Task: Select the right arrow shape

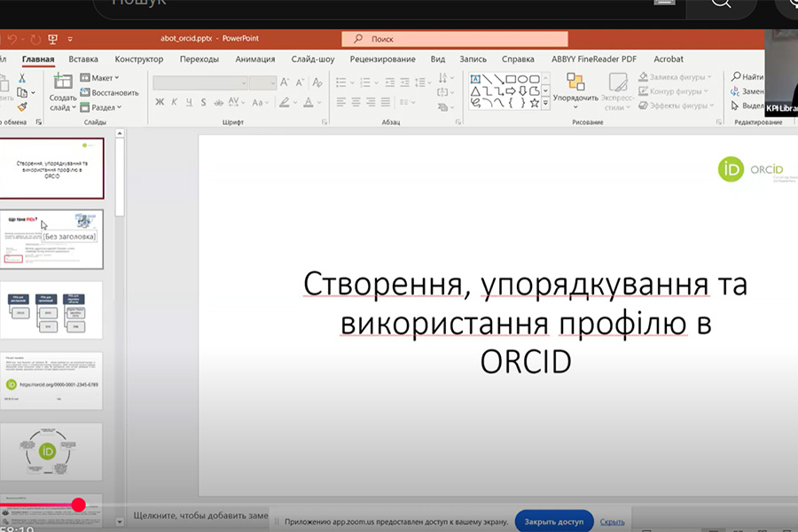Action: click(x=511, y=91)
